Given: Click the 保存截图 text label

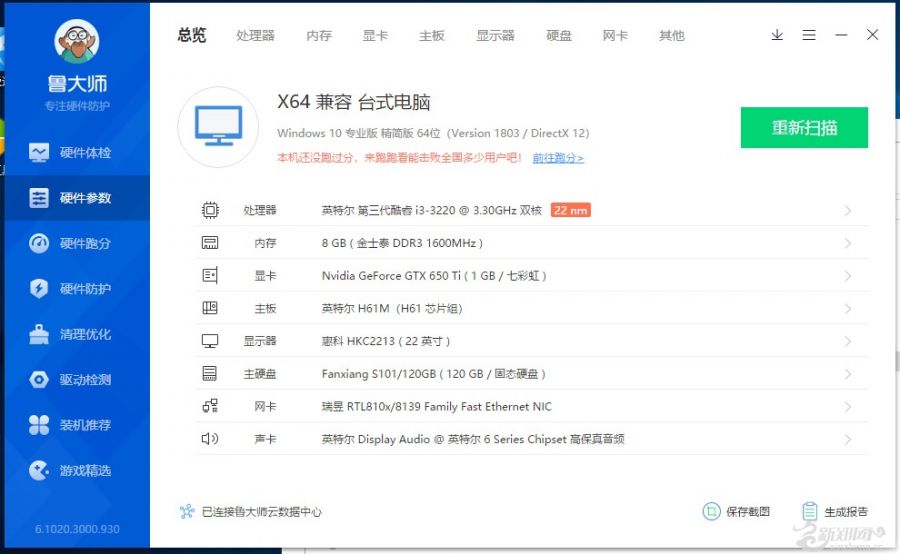Looking at the screenshot, I should coord(748,512).
